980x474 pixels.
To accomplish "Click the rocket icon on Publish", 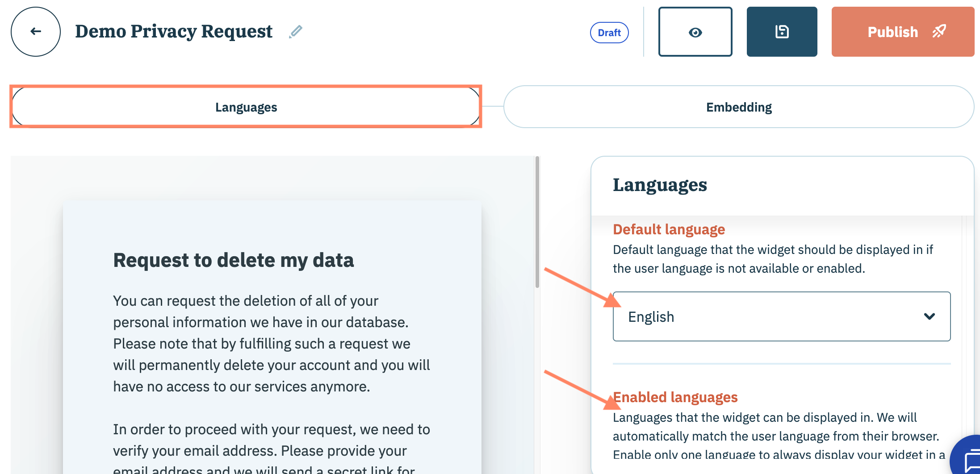I will [939, 32].
